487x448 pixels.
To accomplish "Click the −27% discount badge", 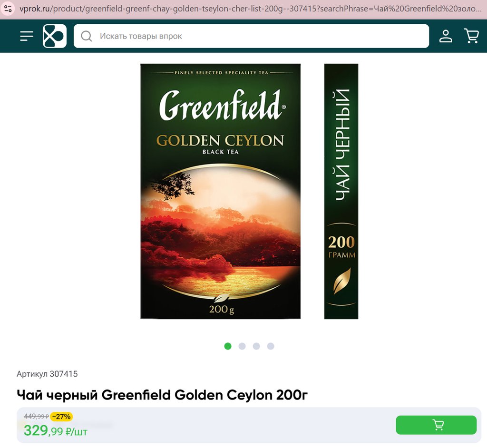I will tap(61, 417).
